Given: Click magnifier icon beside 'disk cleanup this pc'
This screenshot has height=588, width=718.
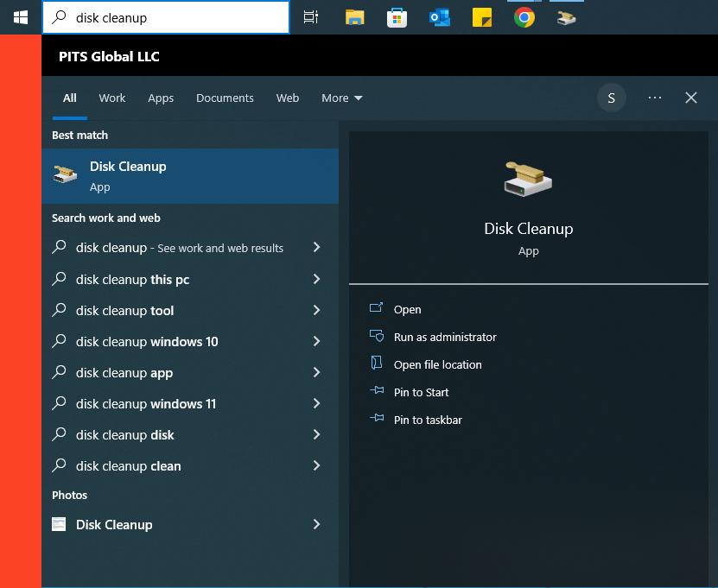Looking at the screenshot, I should (59, 279).
